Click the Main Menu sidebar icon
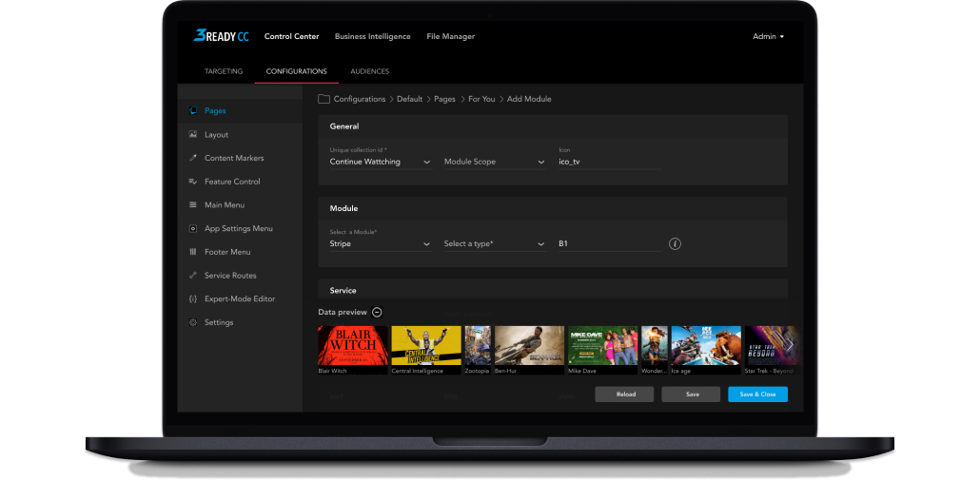The width and height of the screenshot is (980, 481). point(193,205)
